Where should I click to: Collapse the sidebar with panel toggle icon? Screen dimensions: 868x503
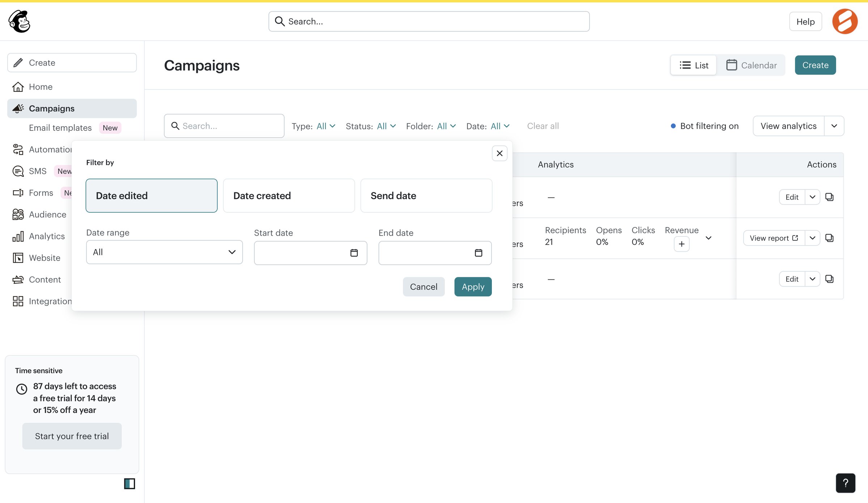coord(129,483)
